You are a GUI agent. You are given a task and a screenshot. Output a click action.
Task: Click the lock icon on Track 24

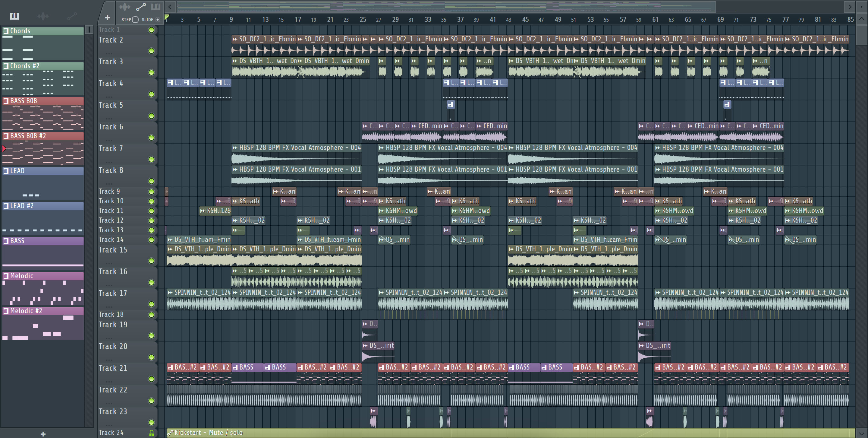pos(152,433)
